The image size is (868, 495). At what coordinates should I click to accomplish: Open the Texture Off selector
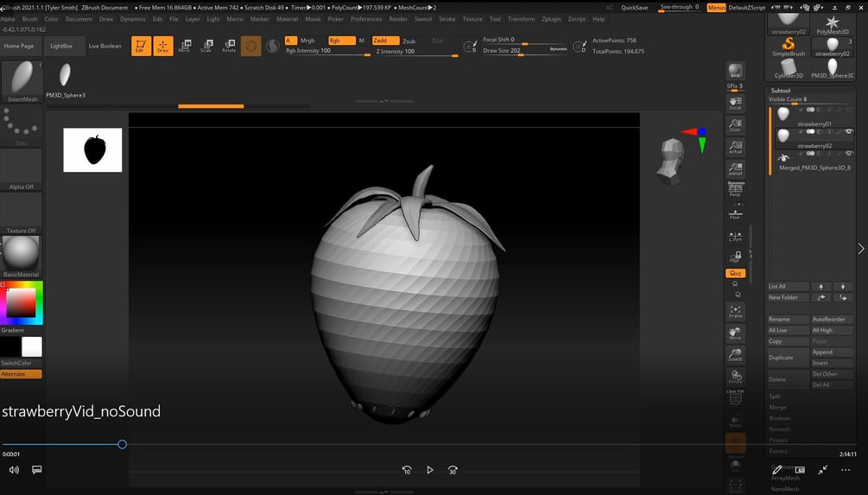click(21, 213)
